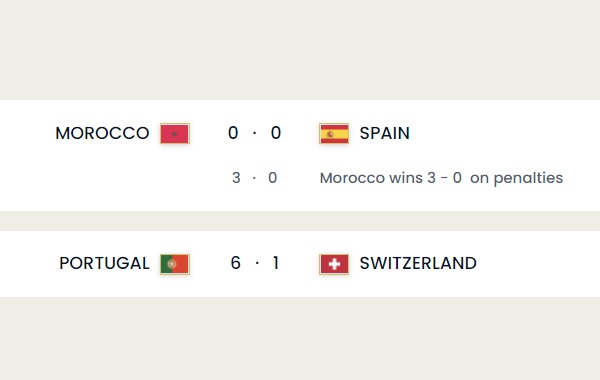The image size is (600, 380).
Task: Click Spain's penalty score of 0
Action: tap(272, 178)
